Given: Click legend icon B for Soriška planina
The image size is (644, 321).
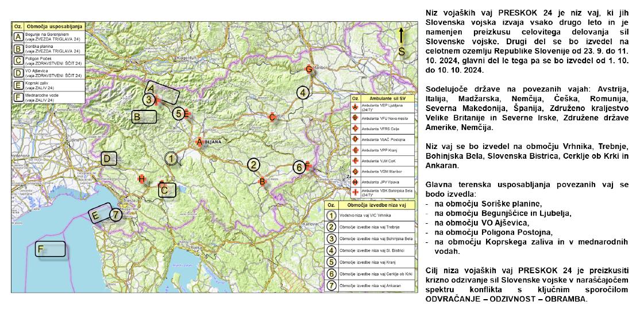Looking at the screenshot, I should (x=18, y=48).
